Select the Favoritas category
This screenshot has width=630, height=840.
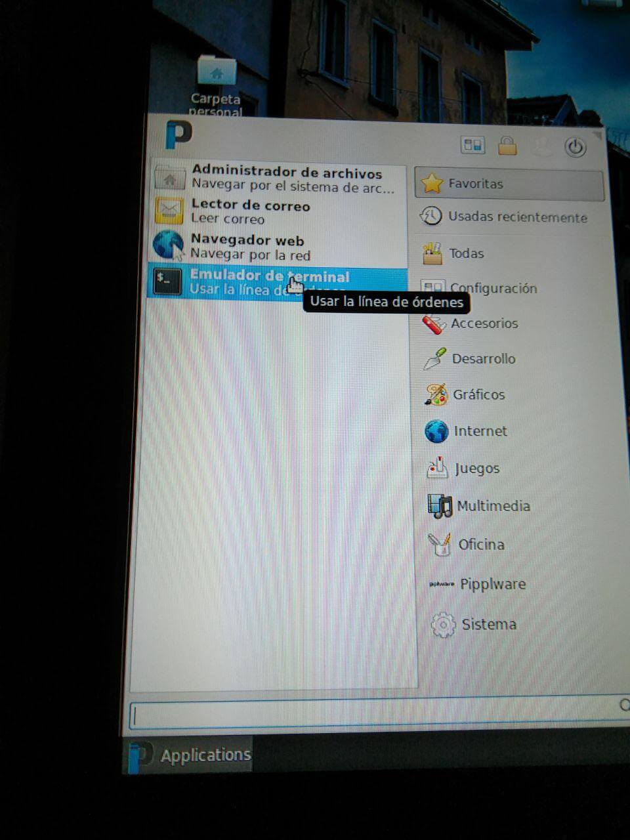tap(509, 184)
